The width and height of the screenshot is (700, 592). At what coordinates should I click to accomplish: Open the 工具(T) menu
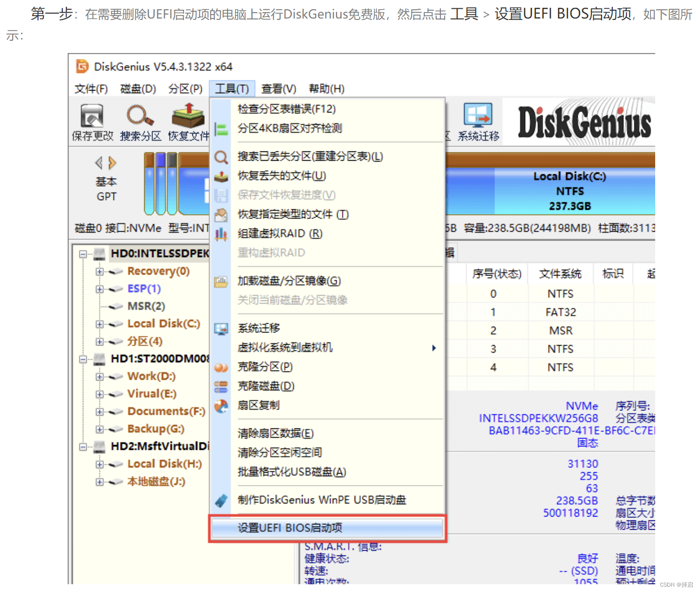pyautogui.click(x=232, y=89)
